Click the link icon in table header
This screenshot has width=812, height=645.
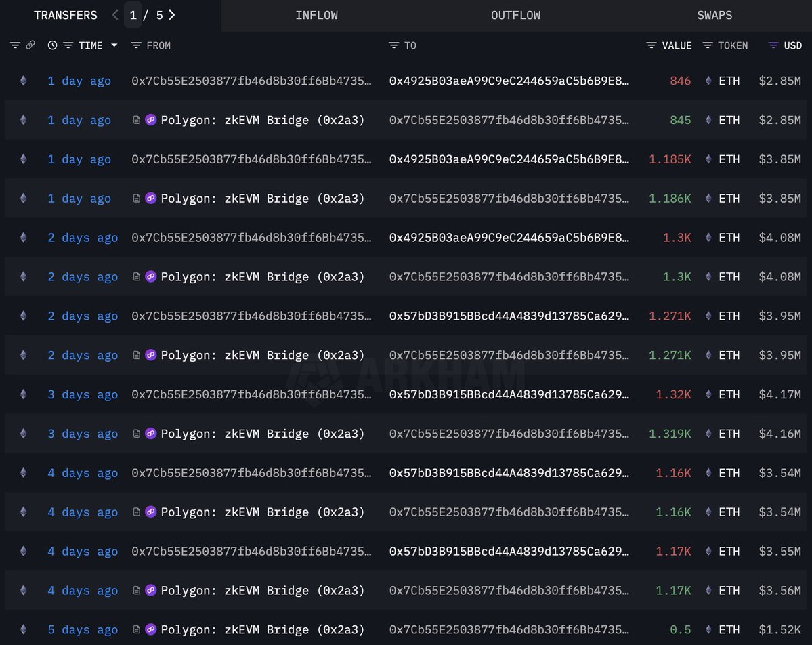click(30, 45)
